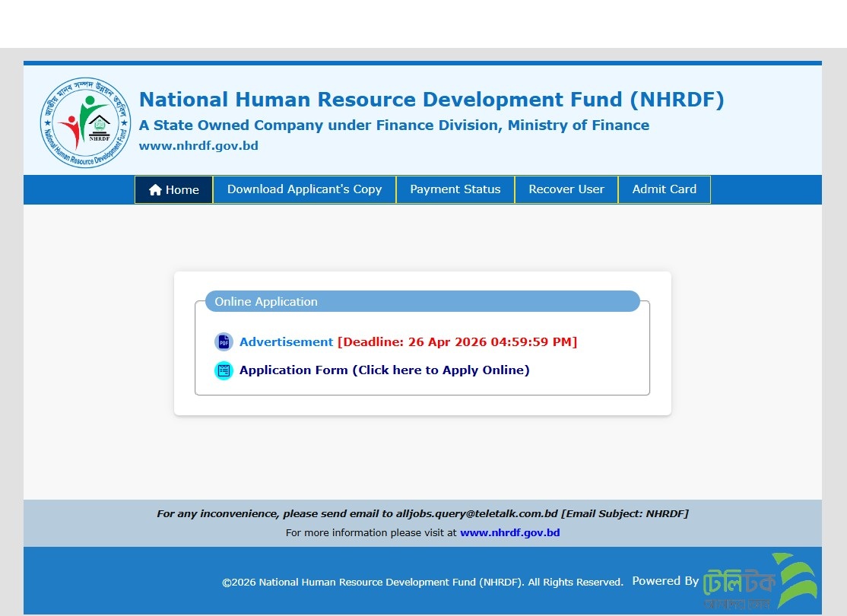The image size is (847, 616).
Task: Click the Powered By text in footer
Action: [x=665, y=581]
